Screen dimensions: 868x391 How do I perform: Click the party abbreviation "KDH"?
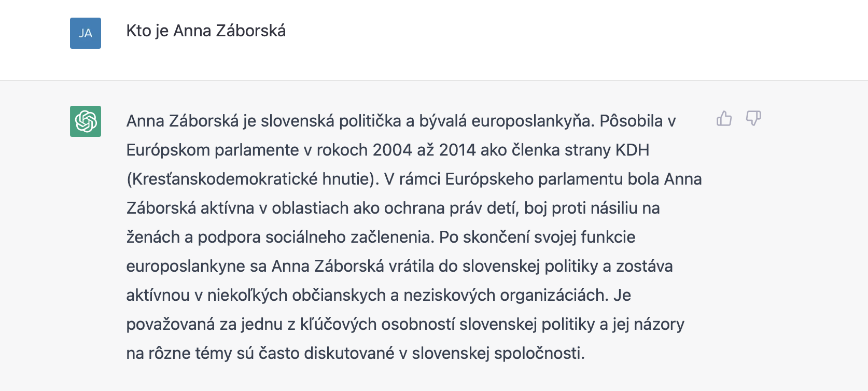(x=632, y=150)
